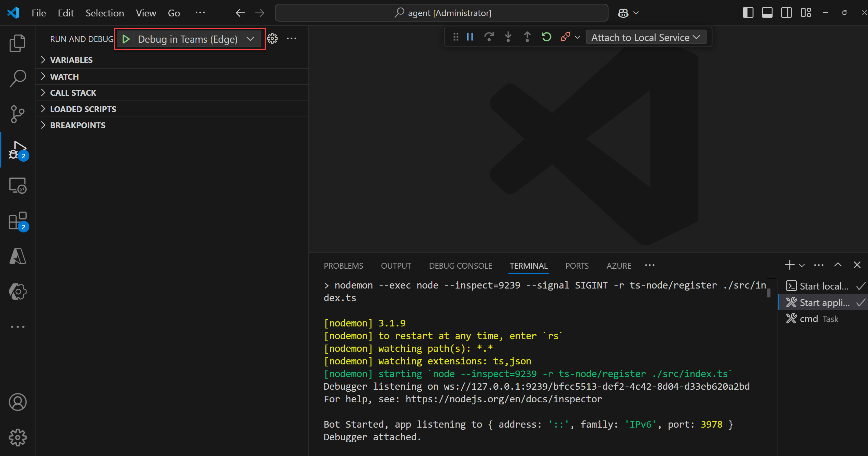Show more menu bar items

pos(200,13)
